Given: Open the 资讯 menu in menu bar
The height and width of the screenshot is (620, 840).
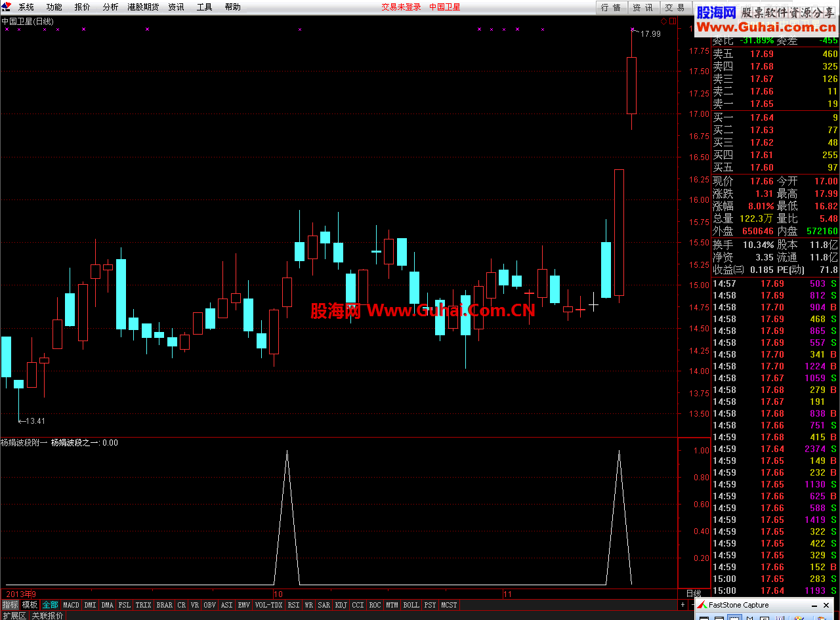Looking at the screenshot, I should coord(176,7).
